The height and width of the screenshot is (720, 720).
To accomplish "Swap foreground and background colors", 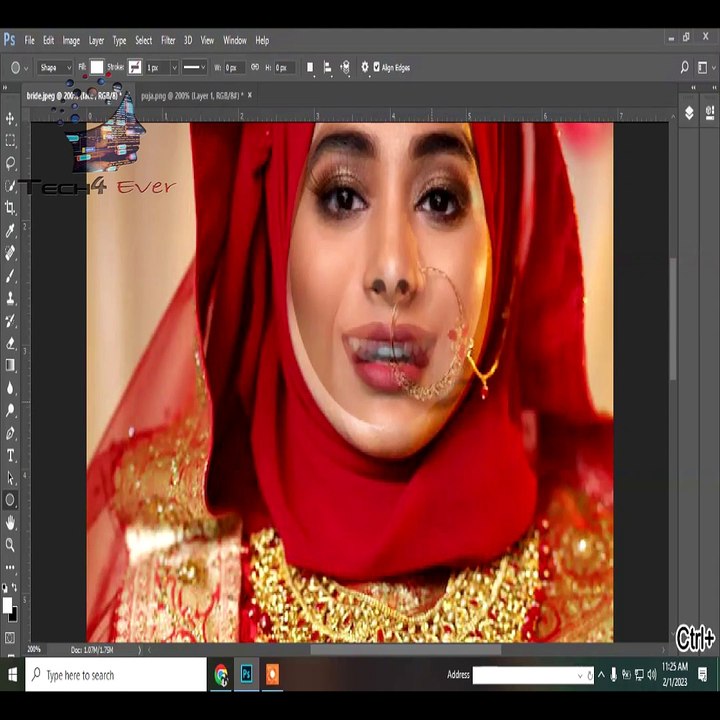I will tap(15, 586).
